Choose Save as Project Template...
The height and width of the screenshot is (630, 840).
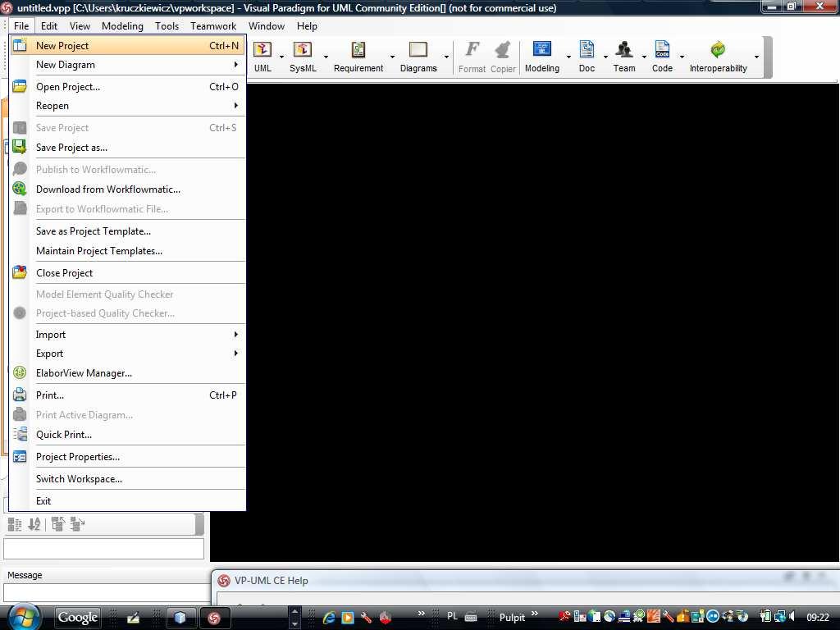(127, 231)
